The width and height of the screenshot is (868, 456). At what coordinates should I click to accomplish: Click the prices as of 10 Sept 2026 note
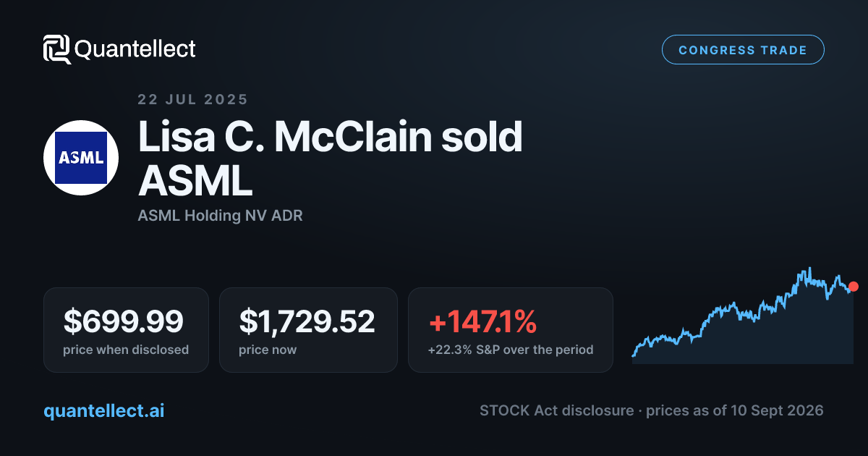(735, 410)
